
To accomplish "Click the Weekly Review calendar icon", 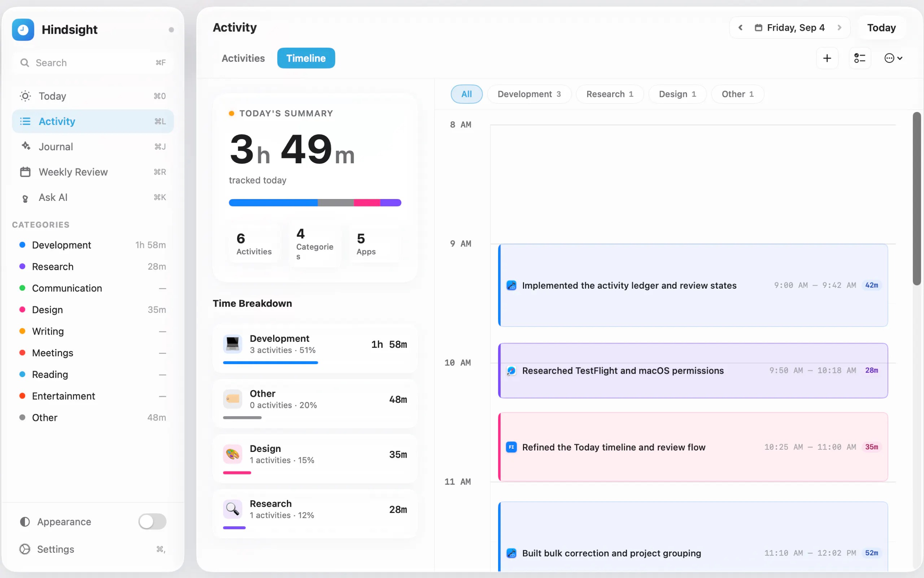I will (25, 172).
